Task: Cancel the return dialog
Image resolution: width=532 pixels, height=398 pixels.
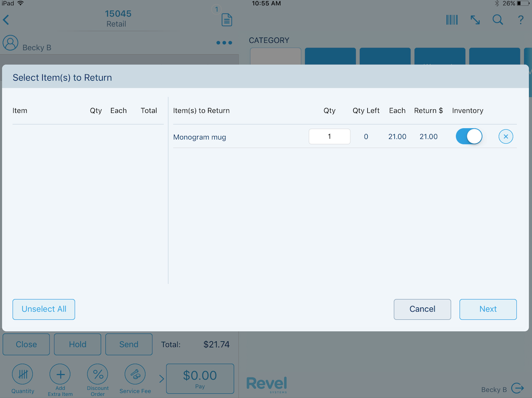Action: point(422,309)
